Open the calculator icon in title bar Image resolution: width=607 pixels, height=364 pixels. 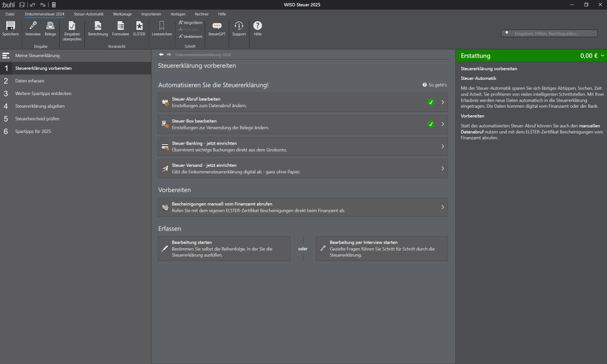pos(54,5)
